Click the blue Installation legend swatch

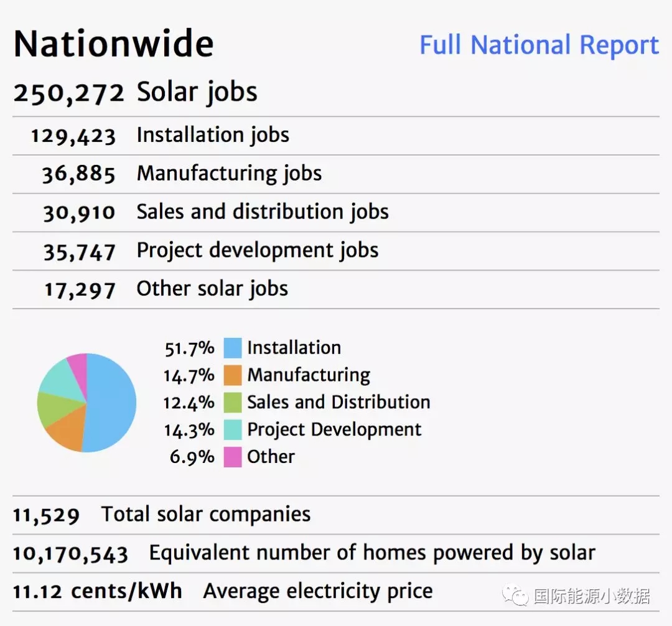232,348
